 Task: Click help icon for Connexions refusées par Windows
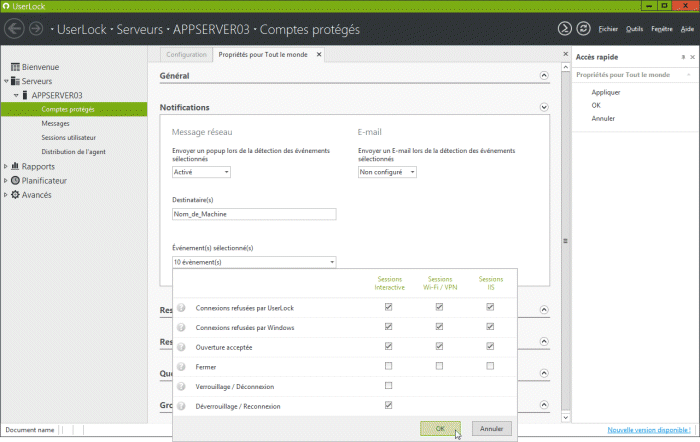click(181, 327)
